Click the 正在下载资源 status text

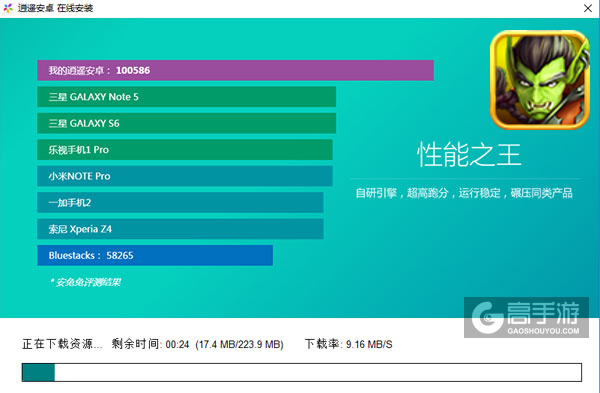[x=62, y=344]
